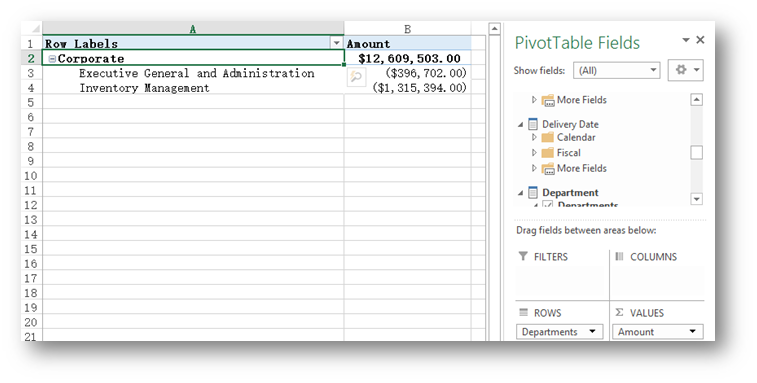Open the Amount field dropdown in VALUES
The image size is (757, 383).
pos(692,332)
